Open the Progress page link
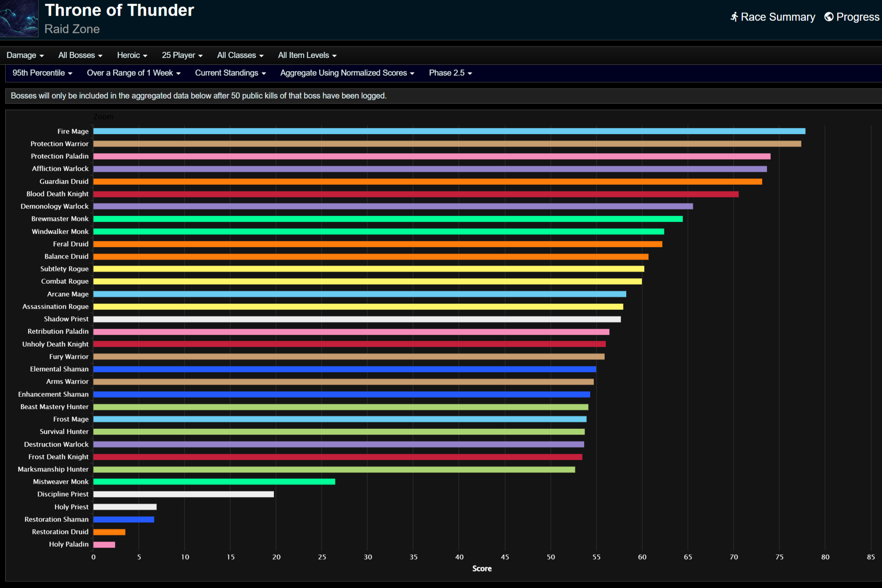 click(x=857, y=17)
